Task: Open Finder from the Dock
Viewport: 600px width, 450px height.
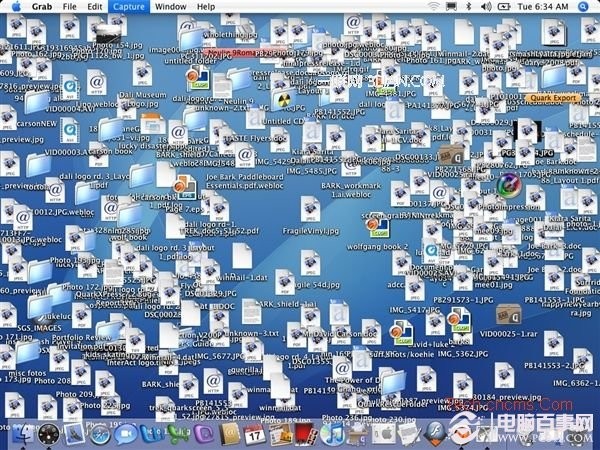Action: coord(22,434)
